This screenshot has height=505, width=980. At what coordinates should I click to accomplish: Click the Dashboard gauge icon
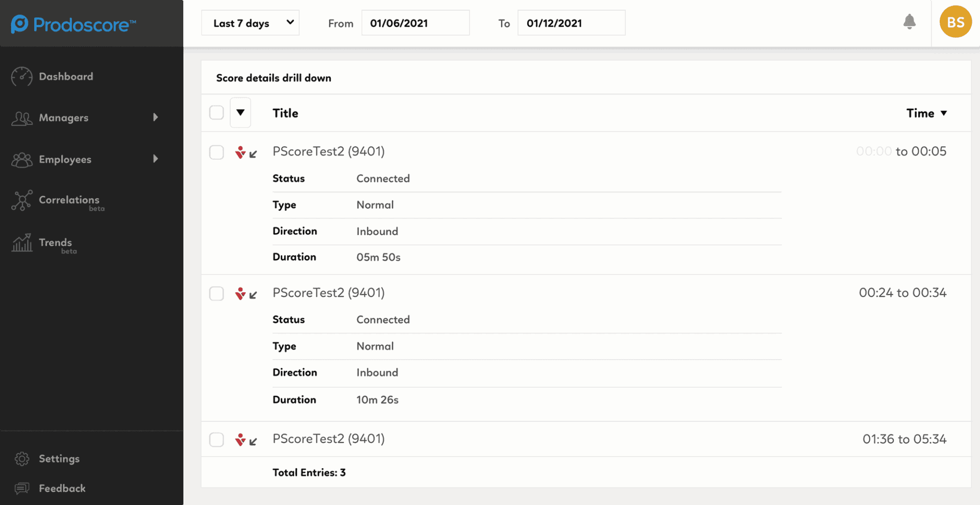[22, 77]
